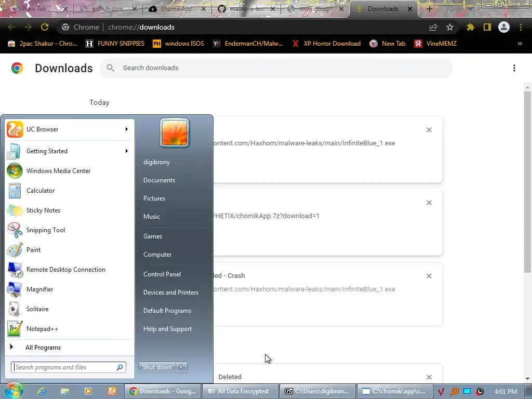The width and height of the screenshot is (532, 399).
Task: Remove the Deleted download entry
Action: click(429, 377)
